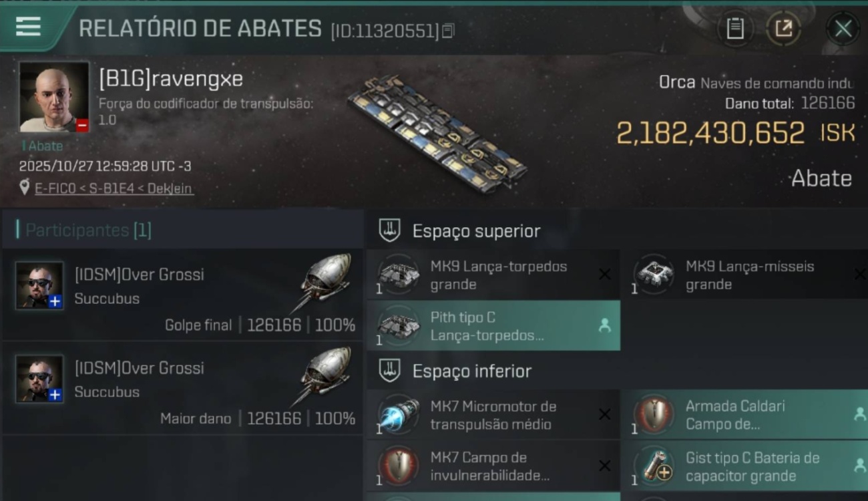The image size is (868, 501).
Task: Open E-FICO < S-B1E4 < Deklein location link
Action: pos(114,189)
